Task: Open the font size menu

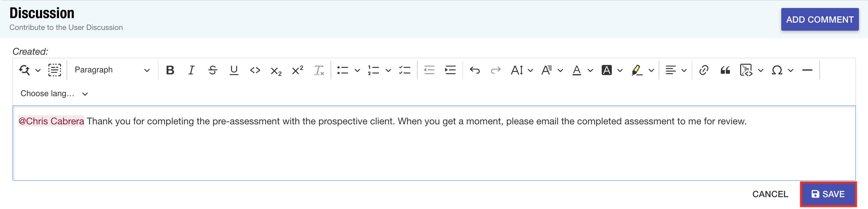Action: tap(521, 70)
